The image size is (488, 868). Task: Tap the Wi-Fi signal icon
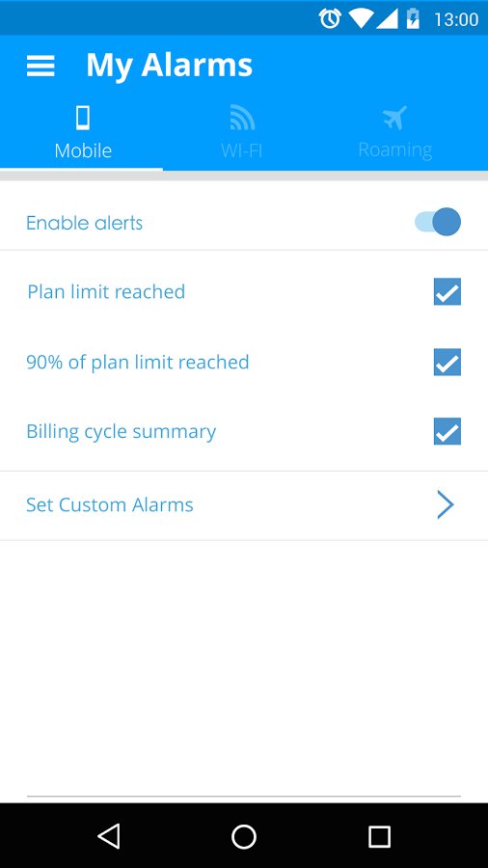[242, 118]
